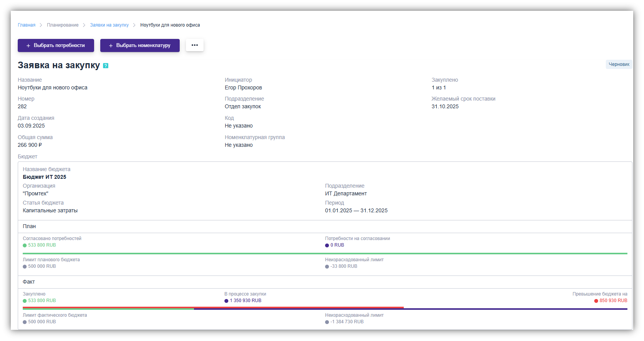Click purple dot next to 0 RUB
Image resolution: width=644 pixels, height=341 pixels.
[327, 245]
